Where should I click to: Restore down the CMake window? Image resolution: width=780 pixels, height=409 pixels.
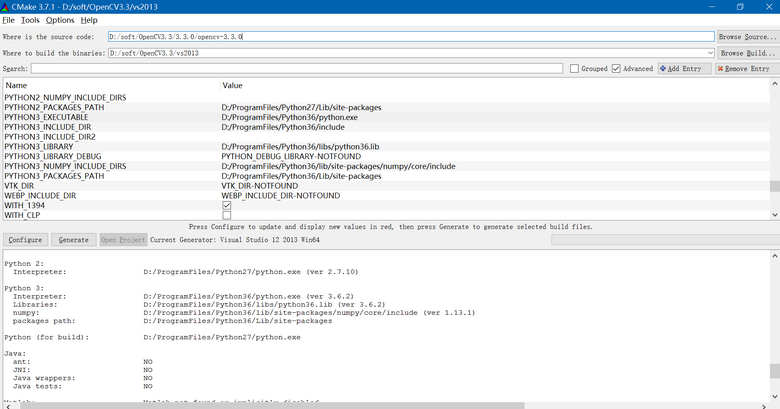pyautogui.click(x=740, y=6)
